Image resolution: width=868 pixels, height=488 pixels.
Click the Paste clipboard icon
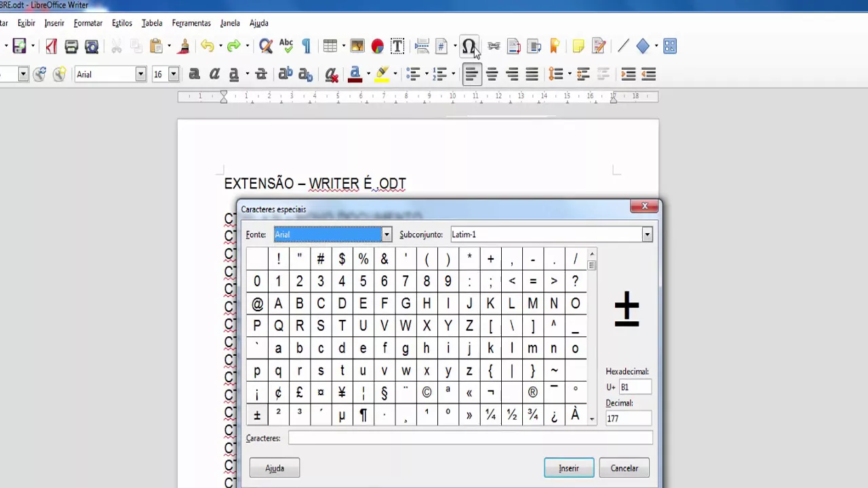pyautogui.click(x=156, y=46)
